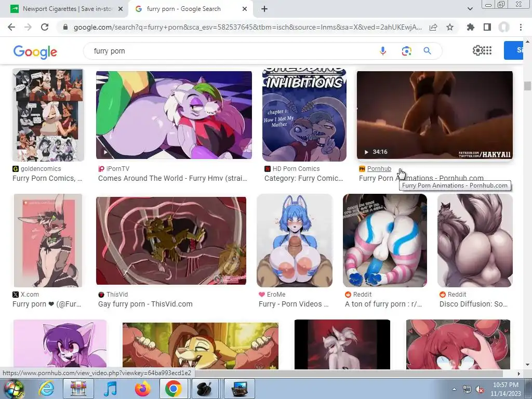Viewport: 532px width, 399px height.
Task: Expand the tab search dropdown
Action: tap(470, 9)
